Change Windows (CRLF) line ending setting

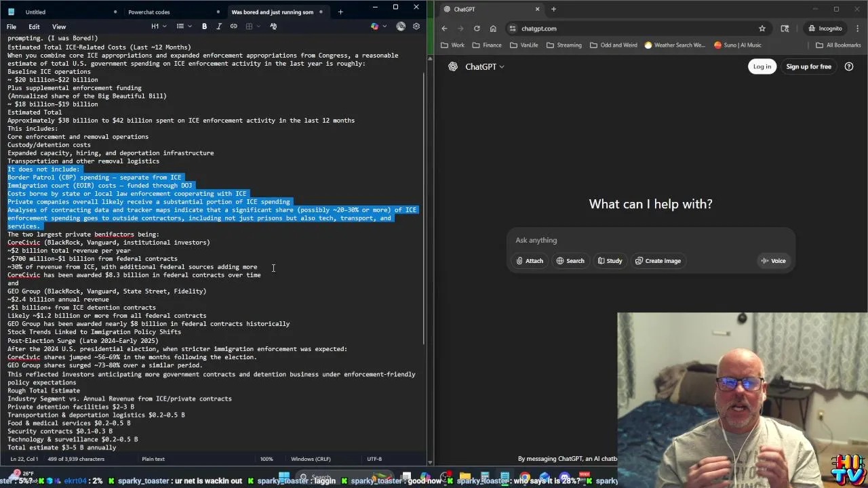[311, 459]
